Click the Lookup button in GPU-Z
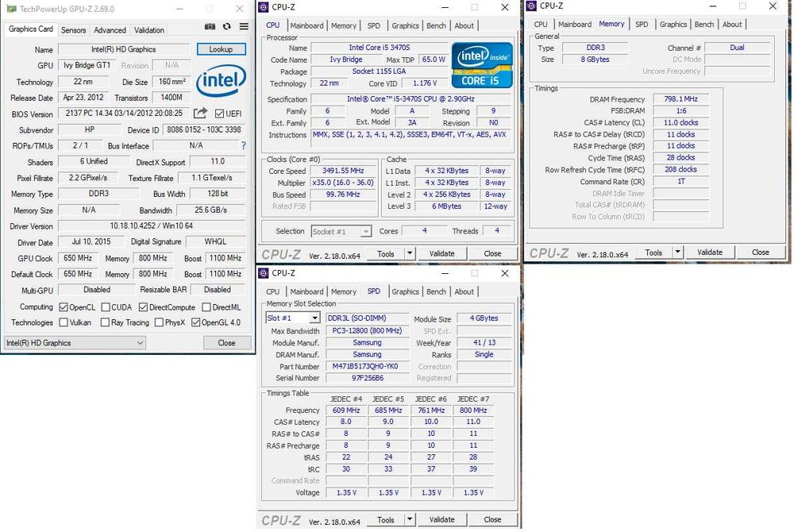This screenshot has height=532, width=794. pos(222,49)
